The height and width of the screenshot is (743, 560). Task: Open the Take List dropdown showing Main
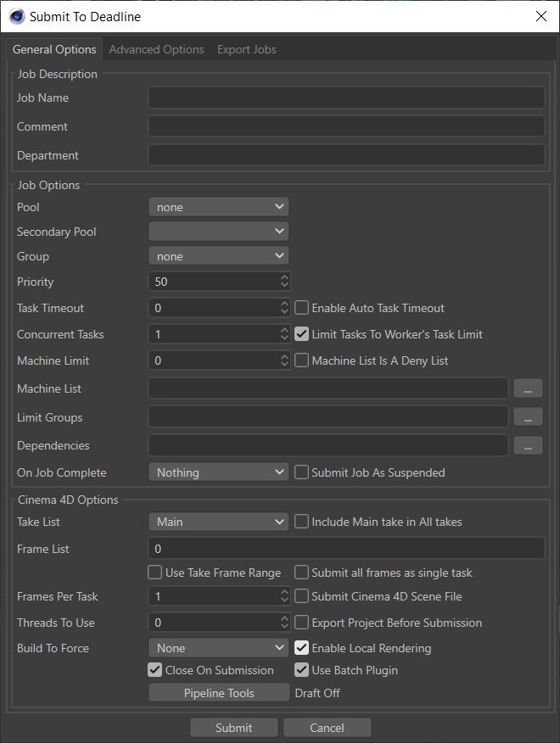point(218,522)
